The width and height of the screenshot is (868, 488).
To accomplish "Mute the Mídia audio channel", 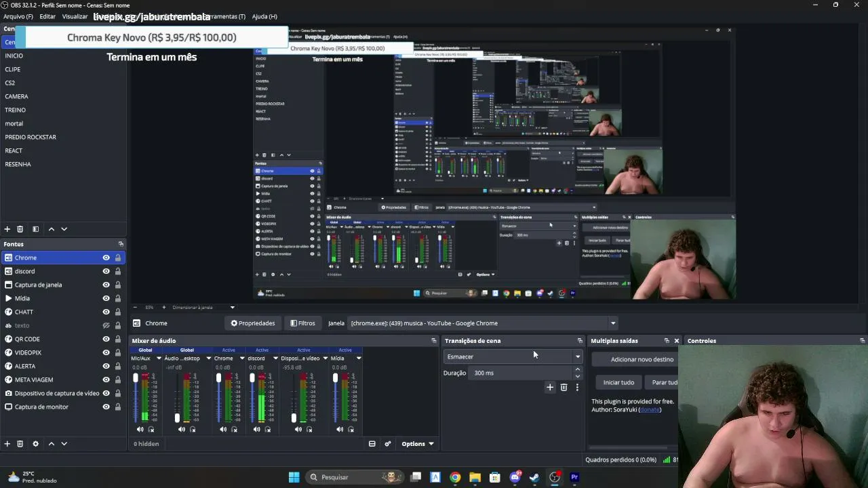I will click(x=340, y=429).
